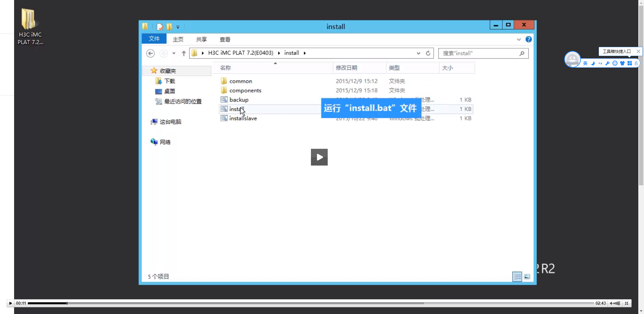Go back with the back arrow button
The image size is (644, 314).
click(x=150, y=53)
